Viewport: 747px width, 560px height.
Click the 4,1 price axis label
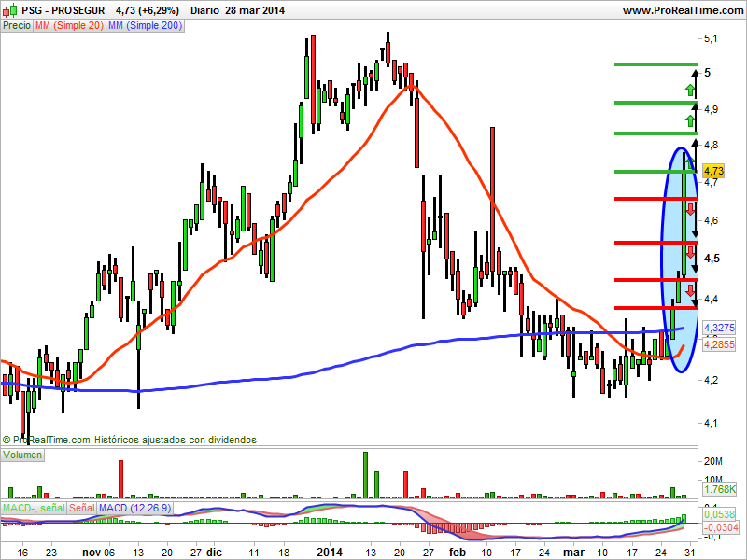(x=711, y=423)
